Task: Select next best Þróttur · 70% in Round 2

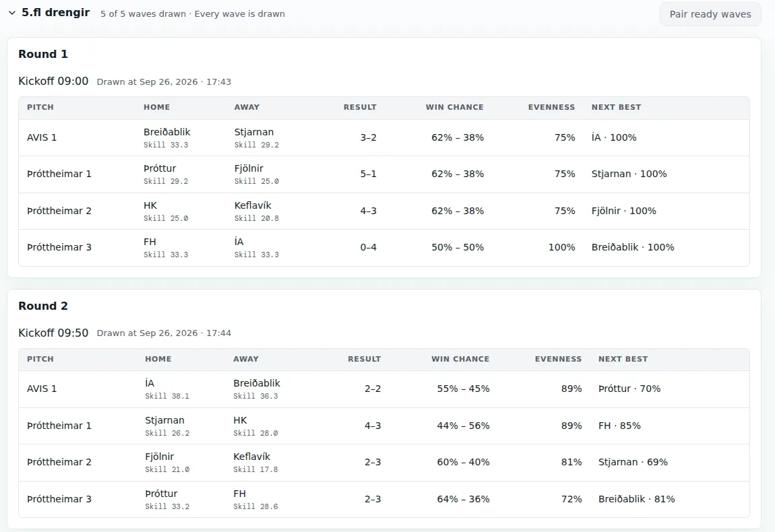Action: point(629,389)
